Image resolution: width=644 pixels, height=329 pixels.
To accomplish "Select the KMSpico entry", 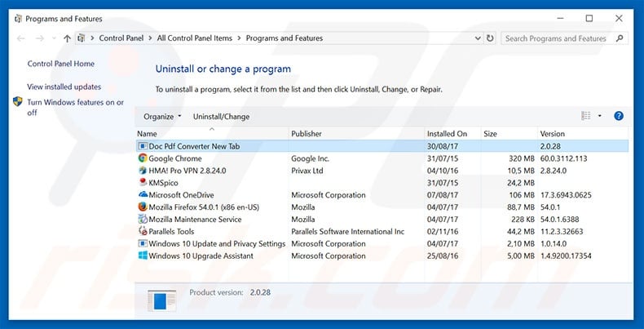I will (x=382, y=183).
